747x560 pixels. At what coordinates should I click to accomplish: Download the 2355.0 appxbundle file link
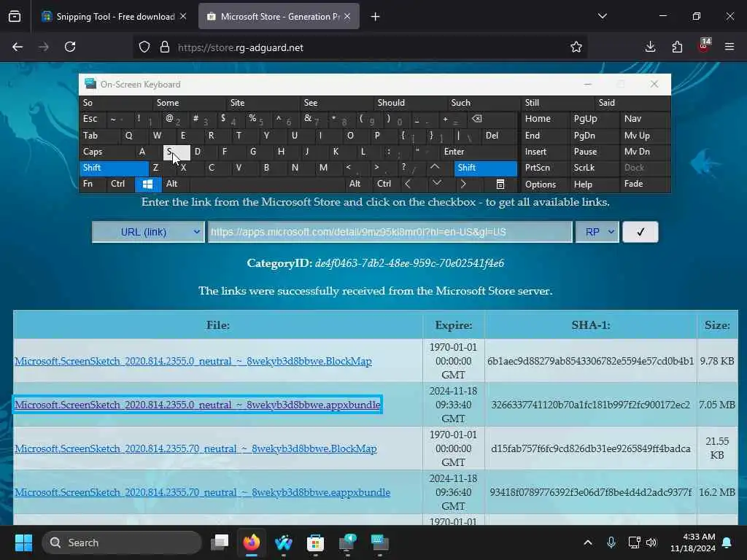pos(197,405)
